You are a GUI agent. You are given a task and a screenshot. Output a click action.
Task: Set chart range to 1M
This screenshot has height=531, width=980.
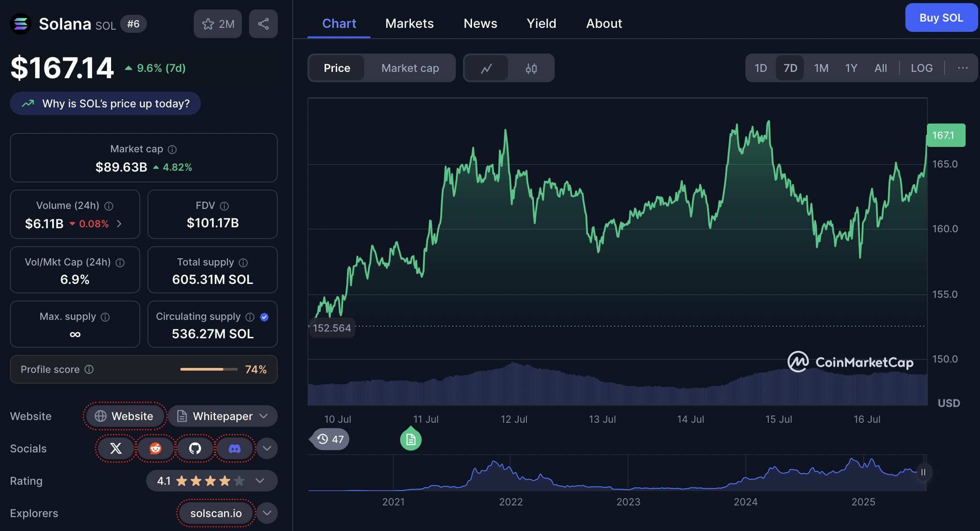click(821, 68)
